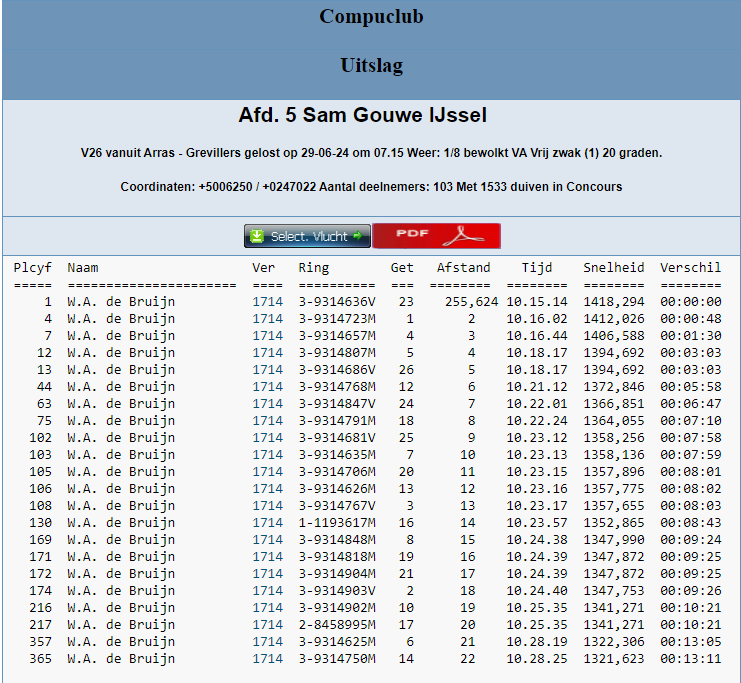This screenshot has width=741, height=683.
Task: Open the red PDF export button
Action: [436, 236]
